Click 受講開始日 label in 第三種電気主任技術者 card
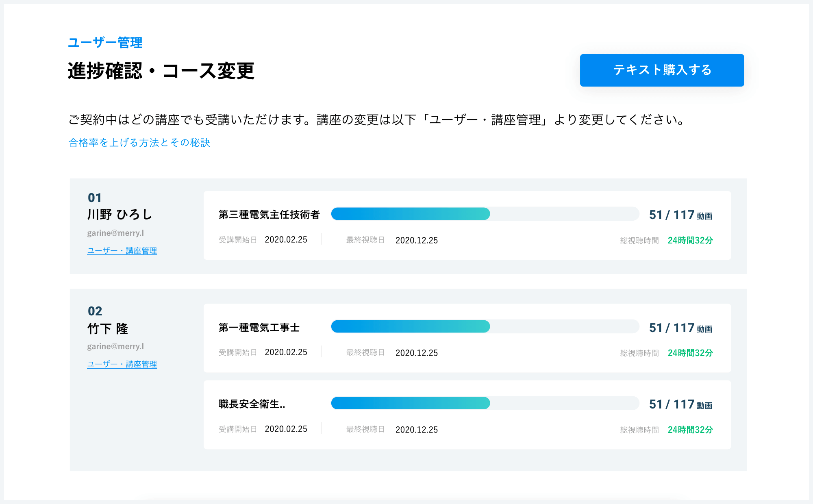Image resolution: width=813 pixels, height=504 pixels. pos(238,240)
